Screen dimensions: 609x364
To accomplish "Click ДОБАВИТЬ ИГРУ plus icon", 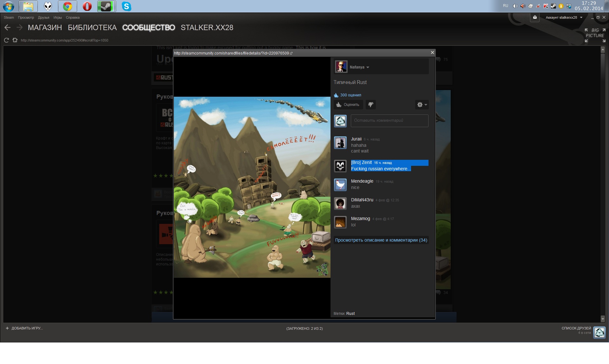I will (7, 328).
